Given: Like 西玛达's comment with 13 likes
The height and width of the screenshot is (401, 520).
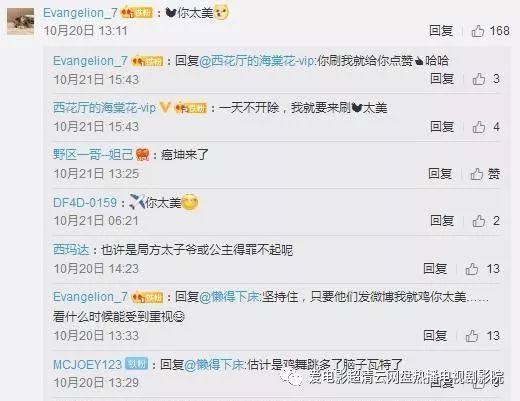Looking at the screenshot, I should point(472,269).
